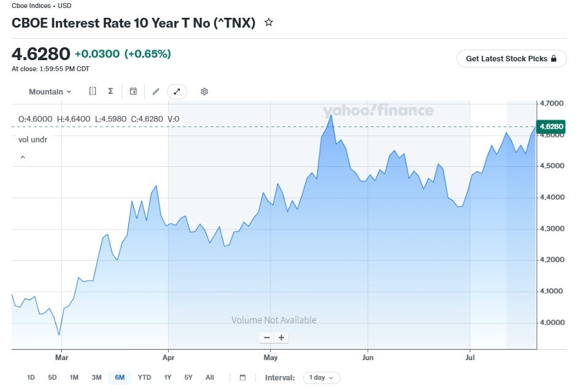
Task: Open the sigma indicators menu
Action: [110, 91]
